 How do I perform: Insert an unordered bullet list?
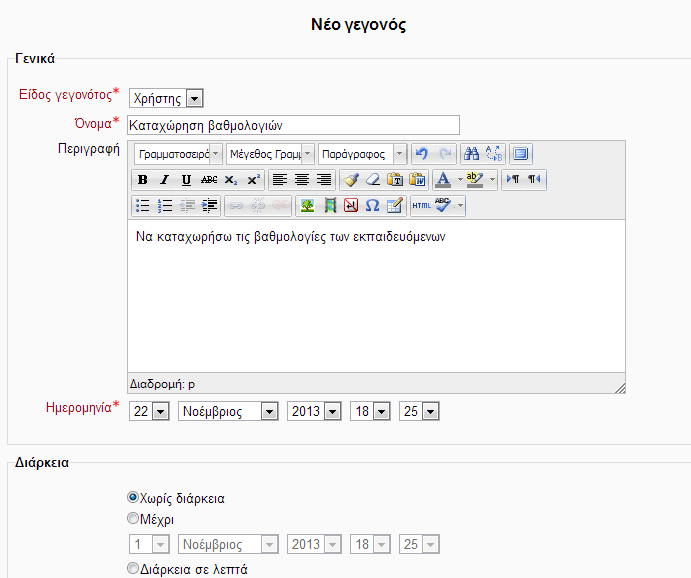tap(142, 206)
